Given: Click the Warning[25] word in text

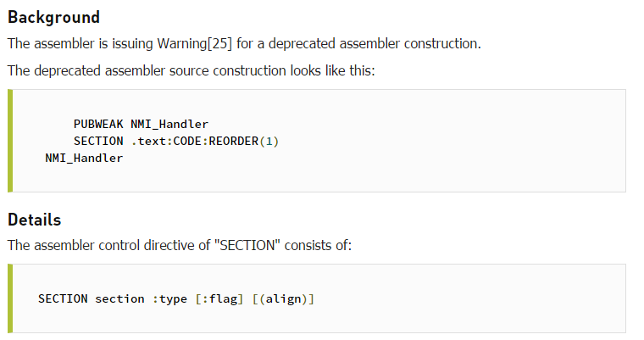Looking at the screenshot, I should 195,43.
